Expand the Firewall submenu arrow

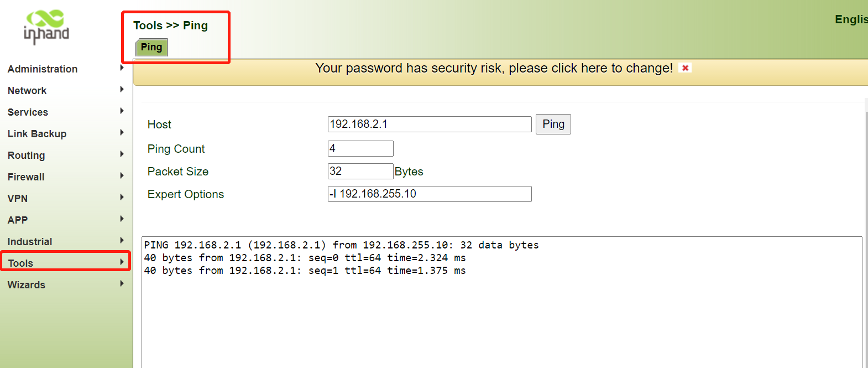point(122,176)
